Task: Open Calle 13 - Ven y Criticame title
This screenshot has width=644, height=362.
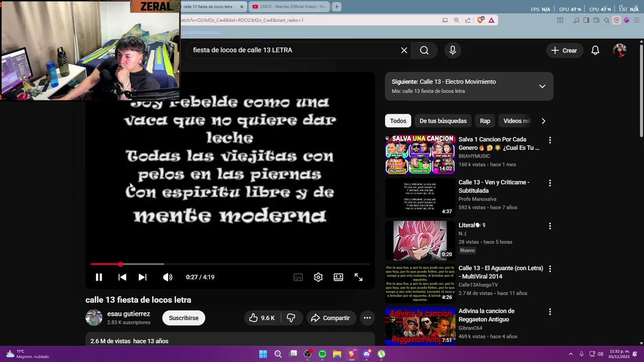Action: click(494, 187)
